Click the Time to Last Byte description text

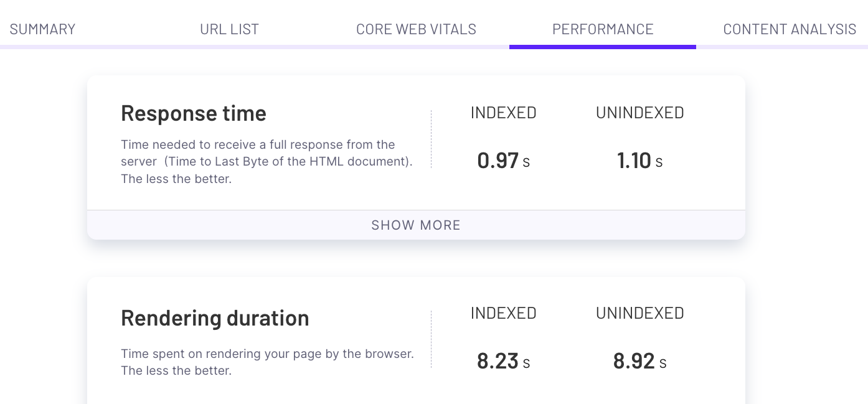point(267,162)
